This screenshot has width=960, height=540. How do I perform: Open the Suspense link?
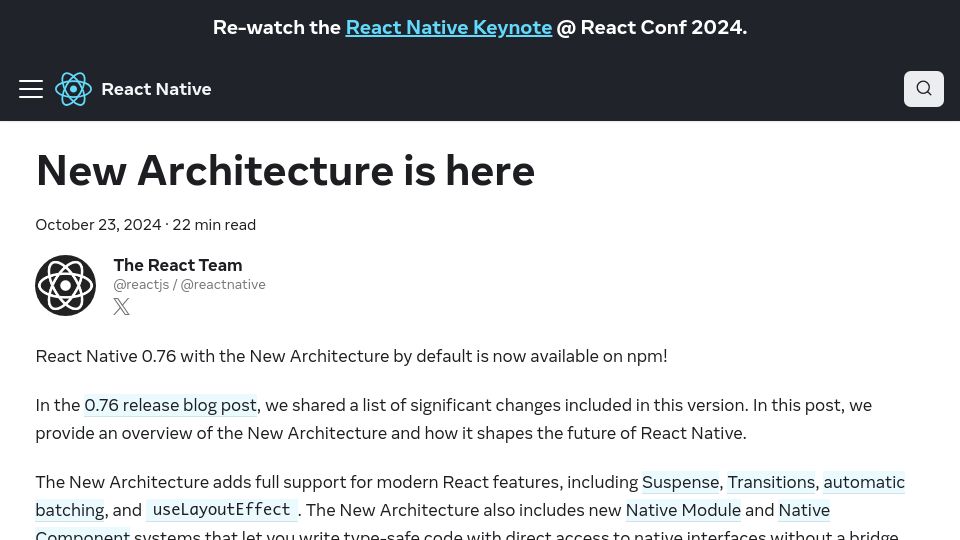680,482
